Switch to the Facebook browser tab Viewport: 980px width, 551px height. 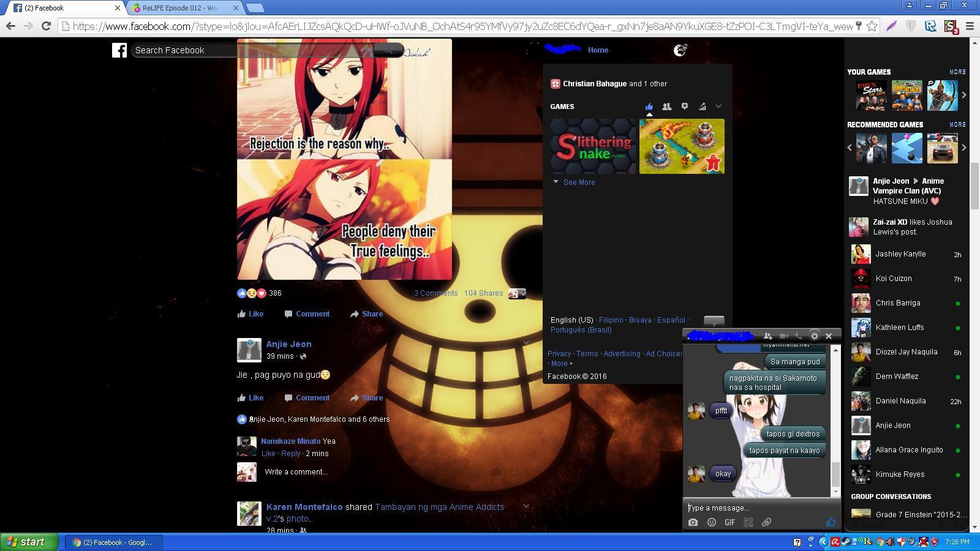click(x=63, y=8)
